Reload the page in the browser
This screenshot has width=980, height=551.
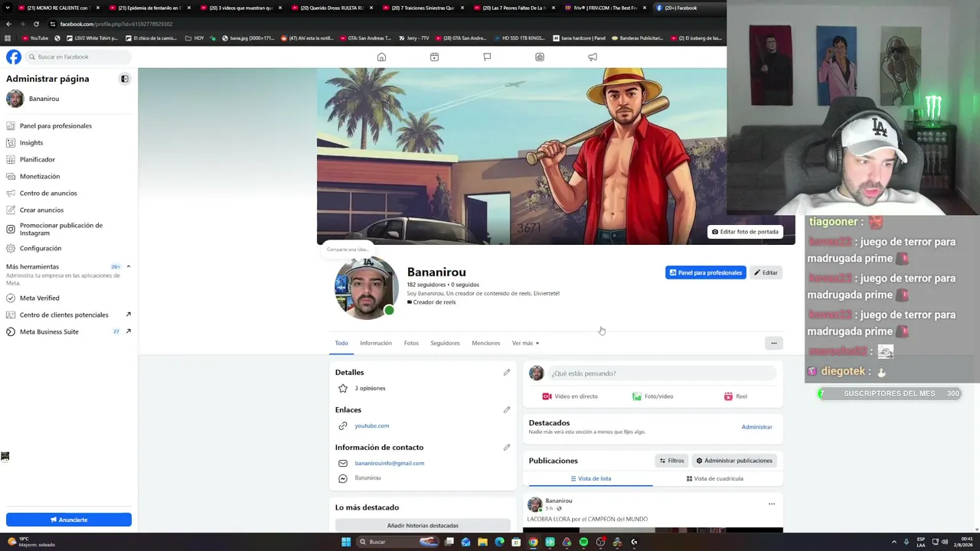pyautogui.click(x=36, y=24)
